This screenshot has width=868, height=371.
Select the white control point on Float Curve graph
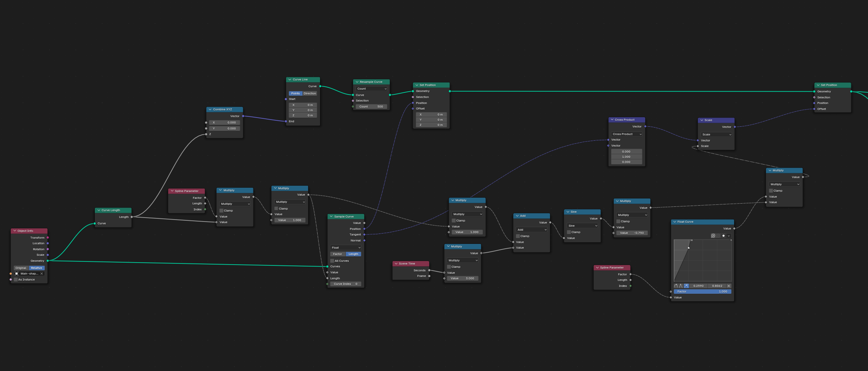click(689, 248)
